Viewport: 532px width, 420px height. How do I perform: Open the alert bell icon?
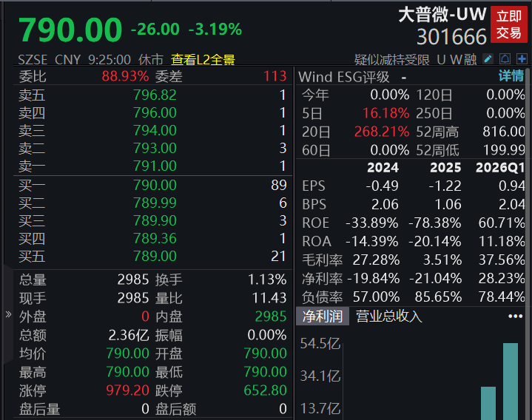[x=505, y=59]
